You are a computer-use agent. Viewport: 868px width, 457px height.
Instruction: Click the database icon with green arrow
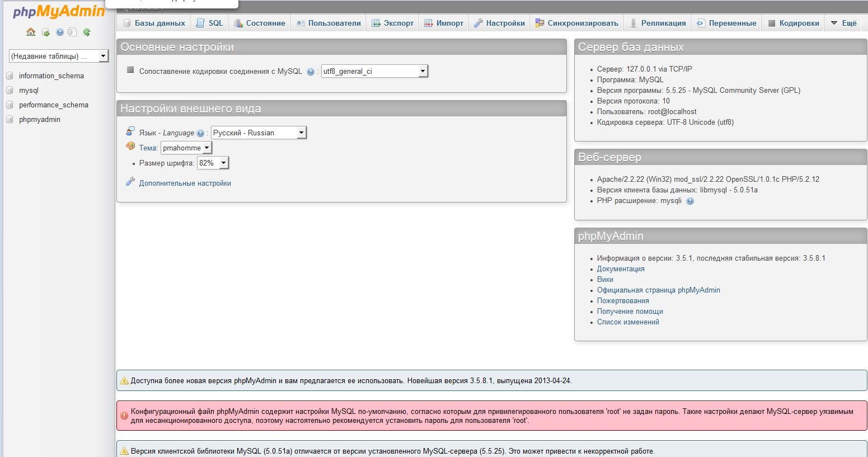46,32
